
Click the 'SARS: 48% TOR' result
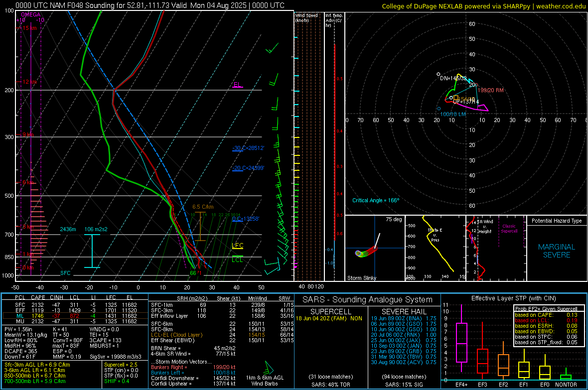(330, 385)
